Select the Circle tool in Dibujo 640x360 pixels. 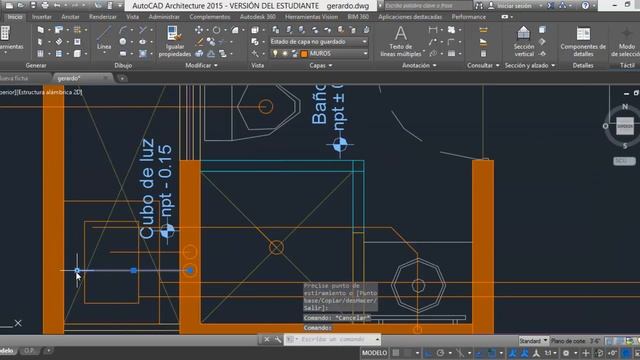coord(123,42)
